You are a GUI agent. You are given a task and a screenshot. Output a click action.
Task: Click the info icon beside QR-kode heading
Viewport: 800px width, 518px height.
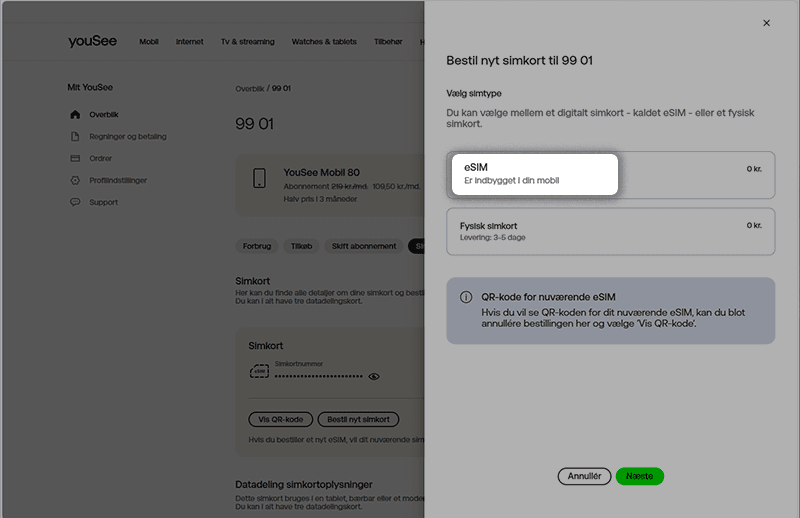[466, 297]
